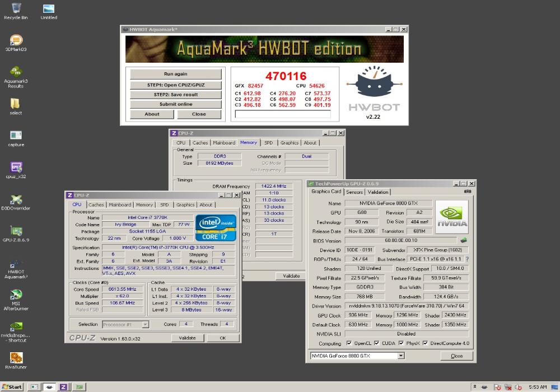Open the SPD tab in front CPU-Z window
This screenshot has width=560, height=392.
pos(164,204)
